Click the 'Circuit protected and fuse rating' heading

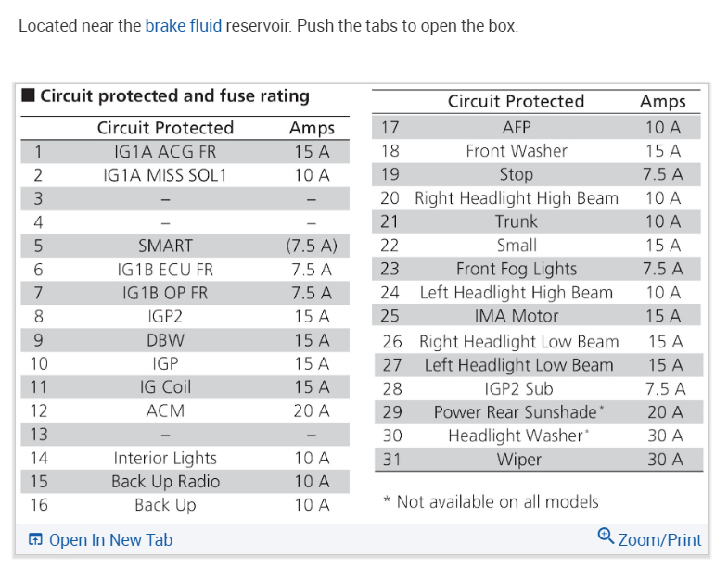point(174,95)
